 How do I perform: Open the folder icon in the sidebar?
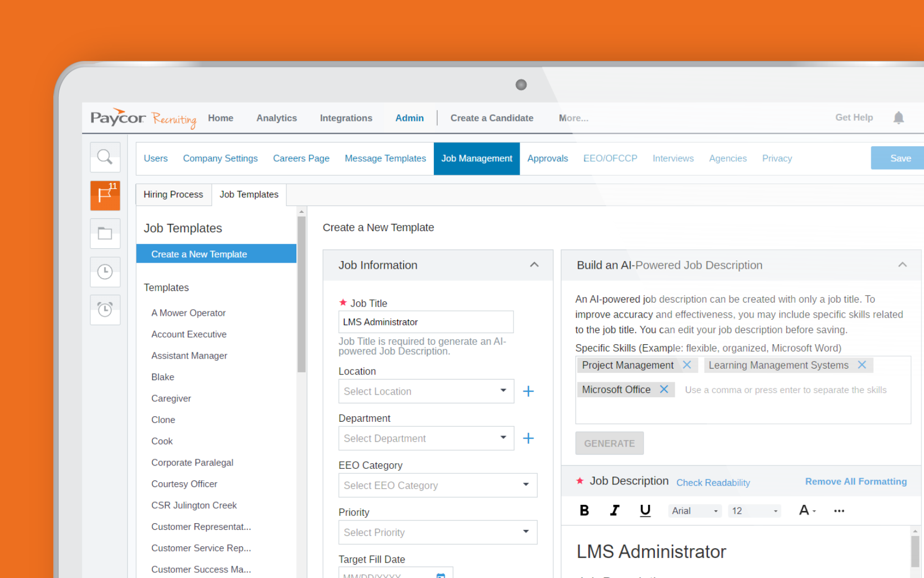pyautogui.click(x=105, y=233)
